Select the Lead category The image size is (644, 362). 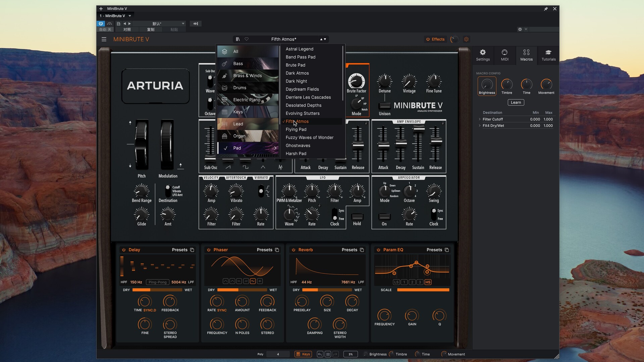pos(248,124)
